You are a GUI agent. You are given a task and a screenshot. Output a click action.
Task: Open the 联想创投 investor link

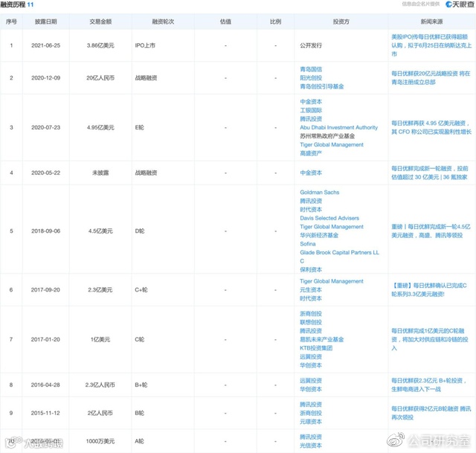(x=311, y=322)
